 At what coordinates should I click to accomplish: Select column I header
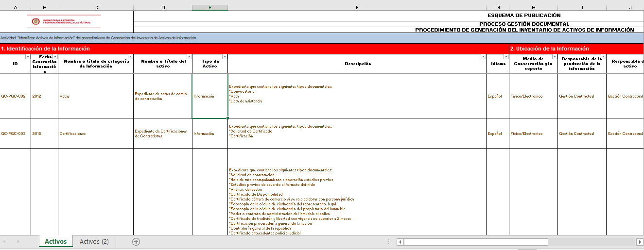582,7
